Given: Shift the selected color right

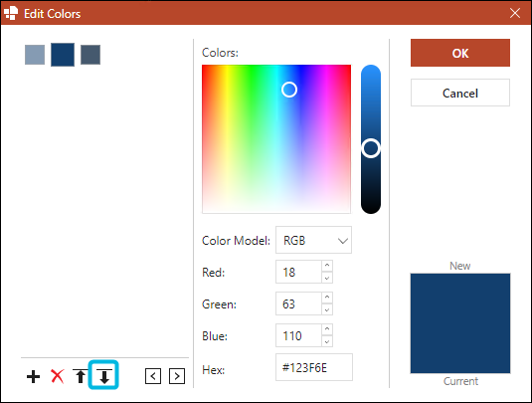Looking at the screenshot, I should 177,376.
